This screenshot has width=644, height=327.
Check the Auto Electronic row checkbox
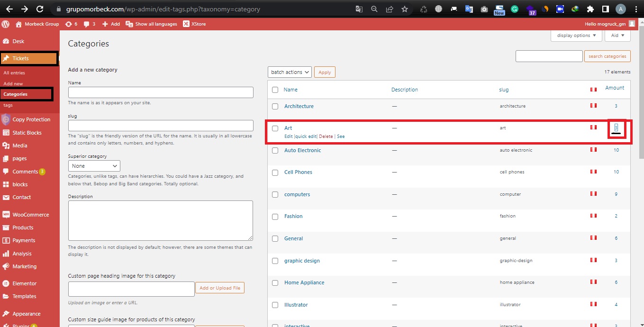pos(275,151)
